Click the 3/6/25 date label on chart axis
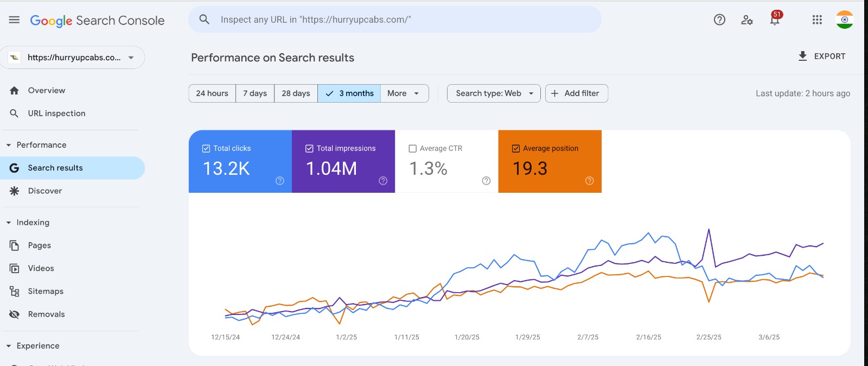This screenshot has width=868, height=366. pyautogui.click(x=769, y=337)
